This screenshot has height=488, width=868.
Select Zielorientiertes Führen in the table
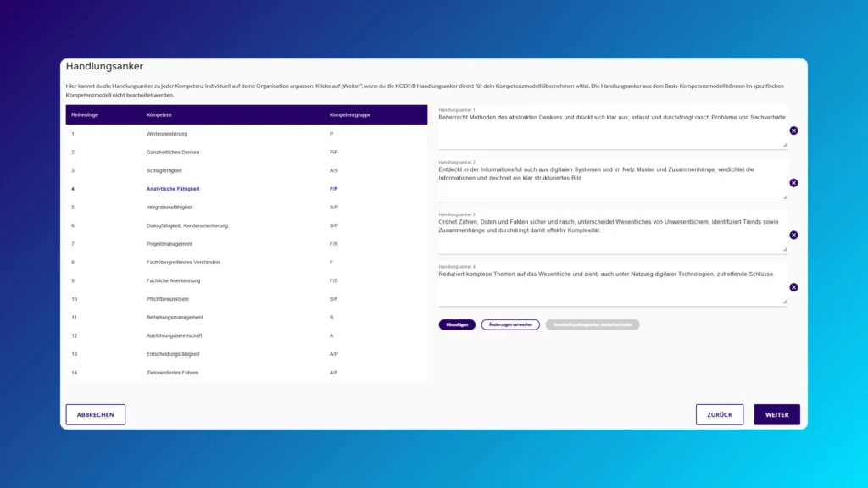(x=172, y=373)
